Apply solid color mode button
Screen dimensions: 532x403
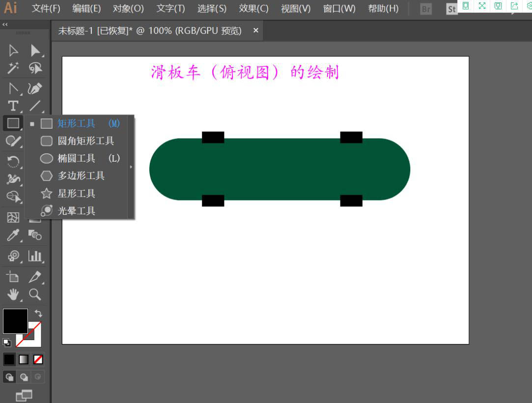pos(9,359)
